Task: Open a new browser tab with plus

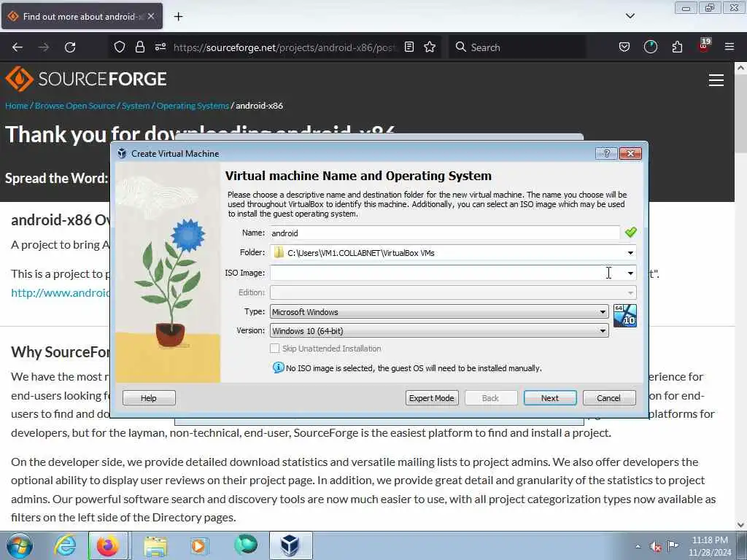Action: (x=178, y=17)
